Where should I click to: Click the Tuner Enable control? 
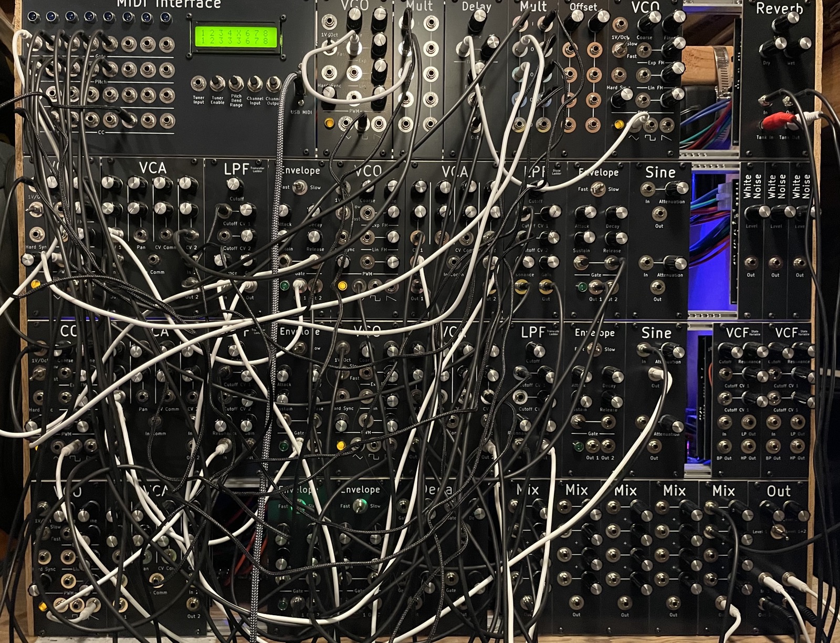tap(217, 84)
